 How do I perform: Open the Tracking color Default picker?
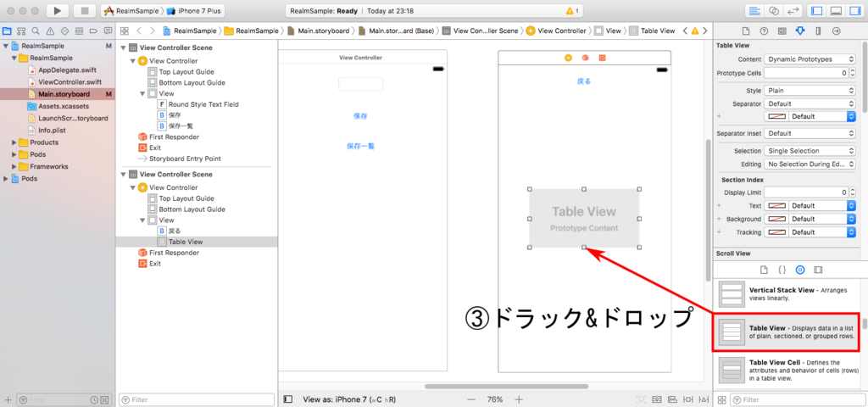pos(810,232)
